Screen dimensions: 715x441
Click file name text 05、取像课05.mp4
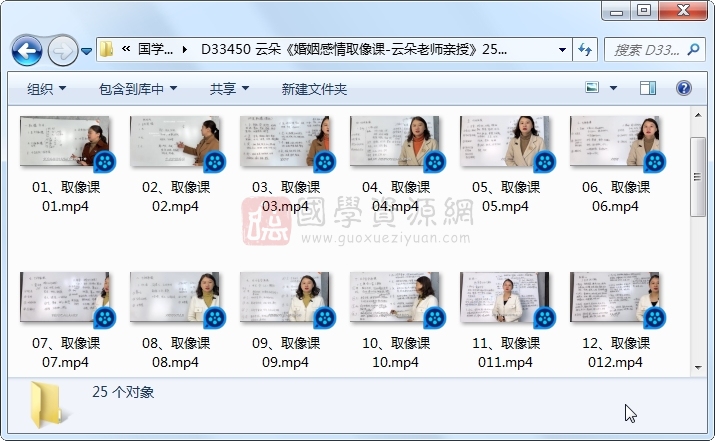[506, 197]
